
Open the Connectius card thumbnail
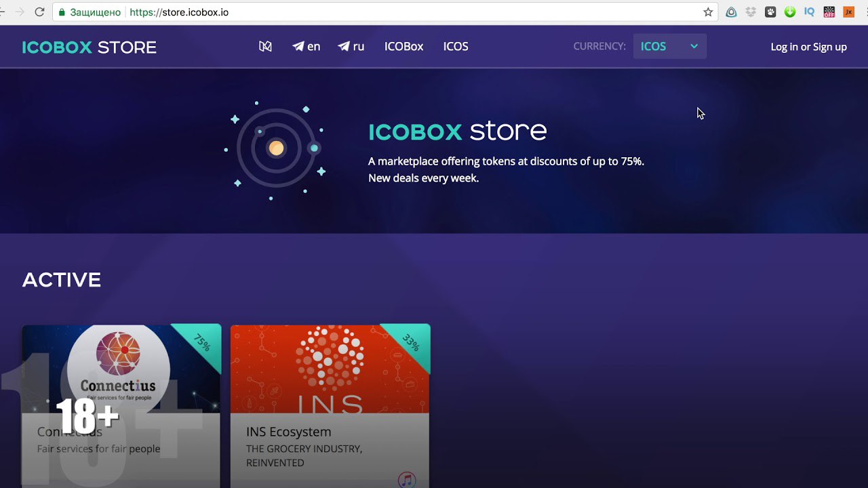click(121, 369)
